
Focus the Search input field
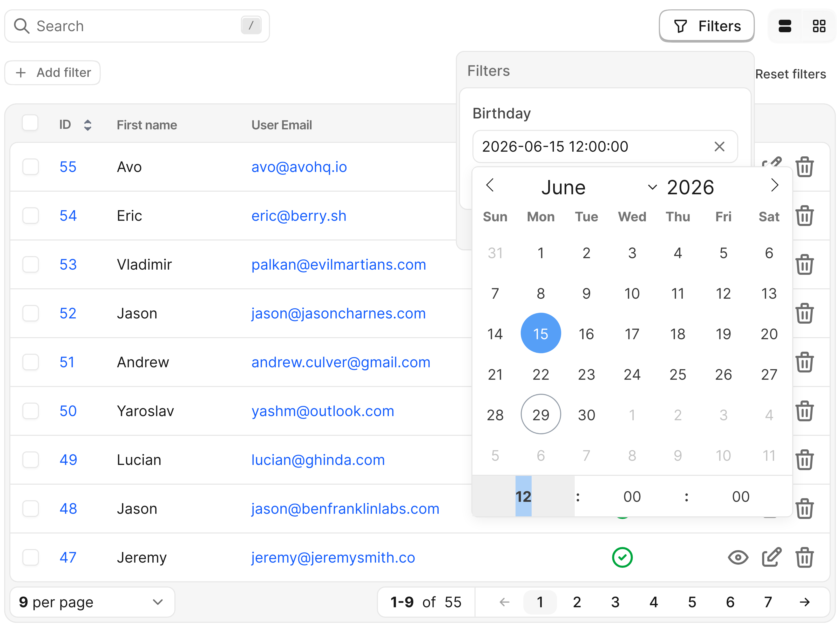(x=137, y=26)
